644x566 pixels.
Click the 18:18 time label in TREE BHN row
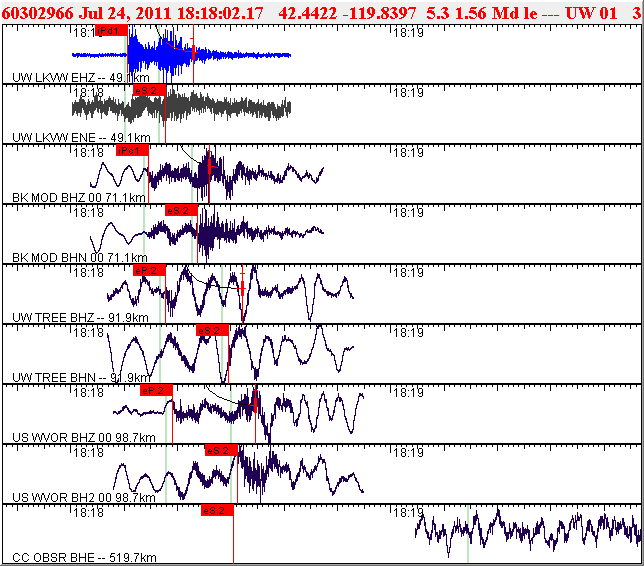pos(89,332)
